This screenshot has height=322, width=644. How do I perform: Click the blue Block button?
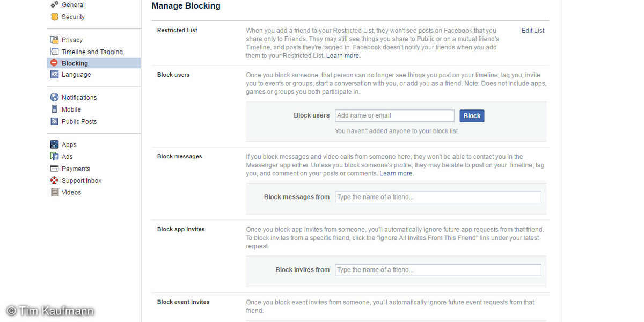[472, 115]
